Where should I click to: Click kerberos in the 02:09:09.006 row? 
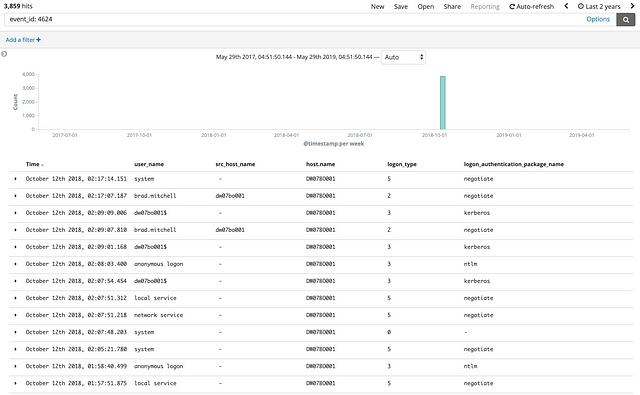coord(477,213)
